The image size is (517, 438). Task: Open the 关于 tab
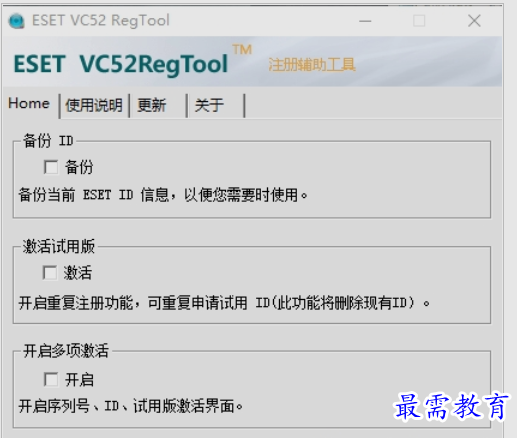point(209,105)
